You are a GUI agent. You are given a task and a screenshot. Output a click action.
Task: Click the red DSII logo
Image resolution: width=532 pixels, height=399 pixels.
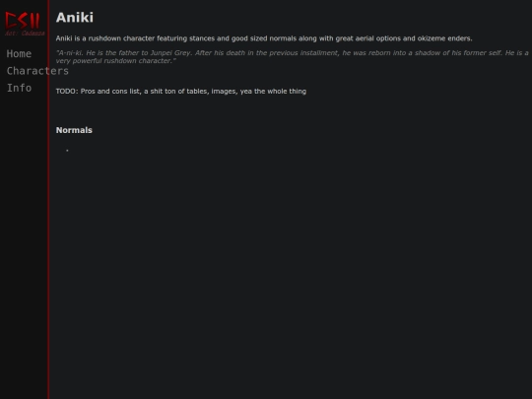pyautogui.click(x=23, y=21)
